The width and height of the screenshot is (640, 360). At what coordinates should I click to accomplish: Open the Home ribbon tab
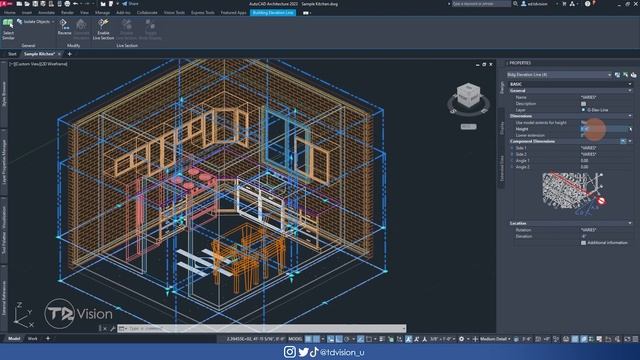click(10, 13)
